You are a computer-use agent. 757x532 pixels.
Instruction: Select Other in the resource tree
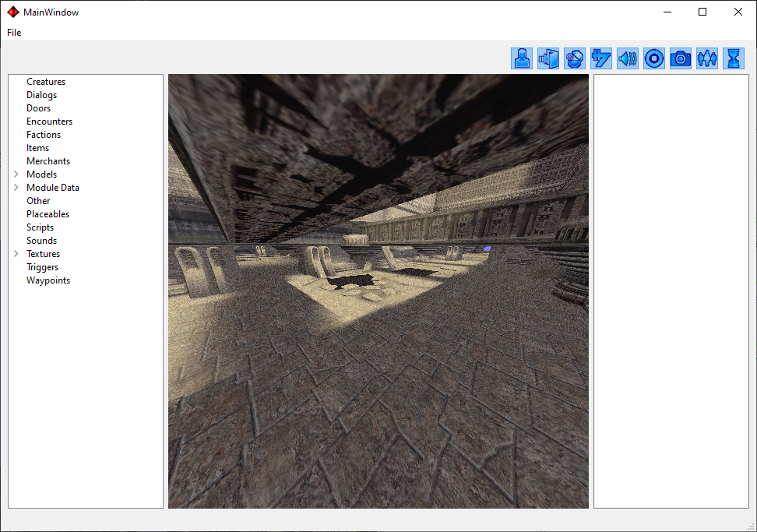point(38,201)
